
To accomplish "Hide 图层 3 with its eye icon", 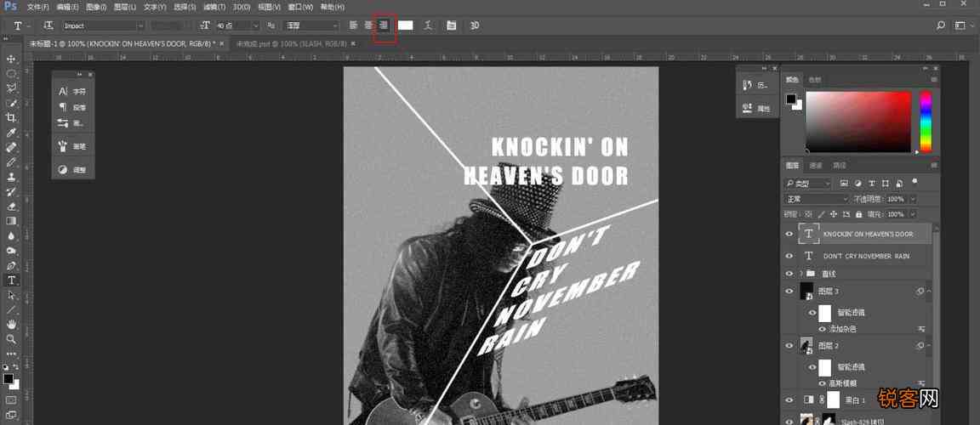I will (x=789, y=291).
